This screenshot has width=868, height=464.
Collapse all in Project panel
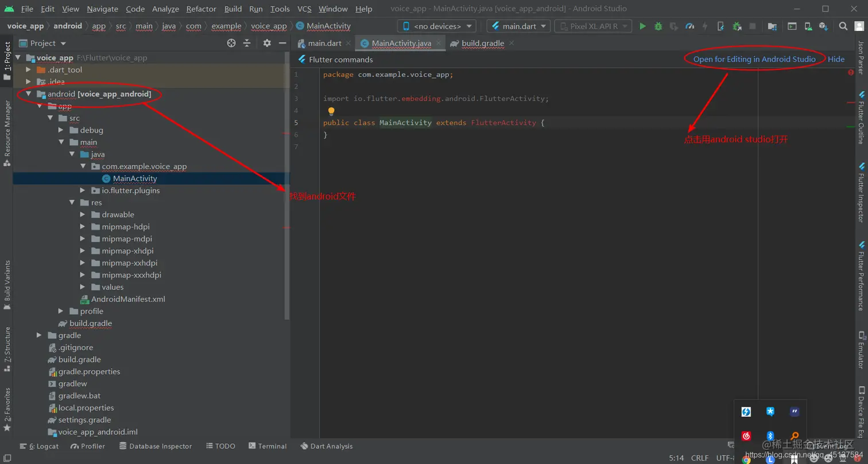point(247,43)
